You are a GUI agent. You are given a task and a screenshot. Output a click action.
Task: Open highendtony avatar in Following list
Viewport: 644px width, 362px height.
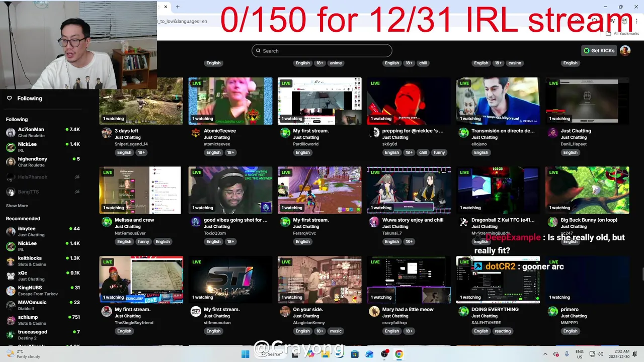point(11,162)
